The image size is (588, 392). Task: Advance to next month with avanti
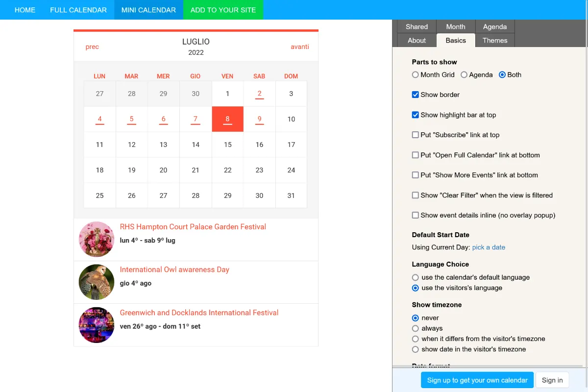299,47
